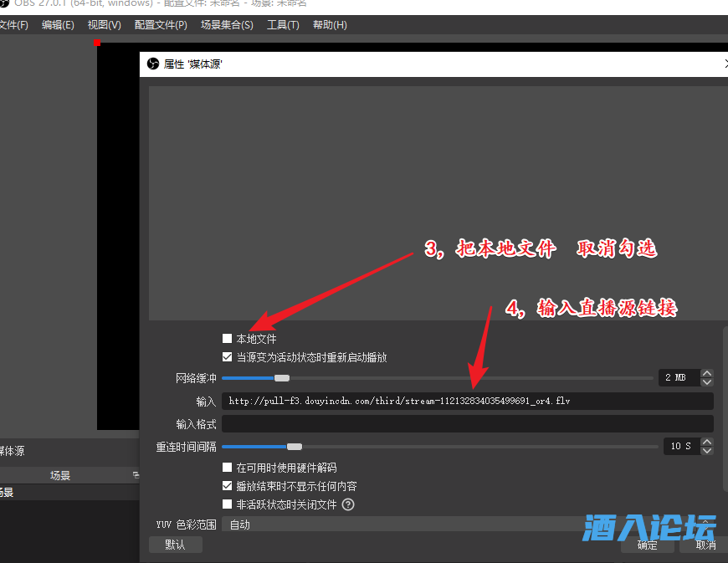Open the 场景集合(S) menu

coord(227,25)
